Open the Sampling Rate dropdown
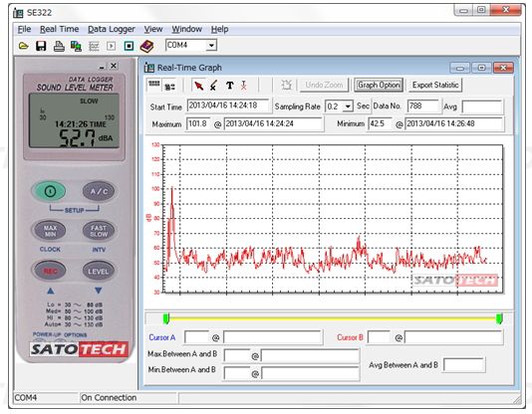 pos(348,106)
